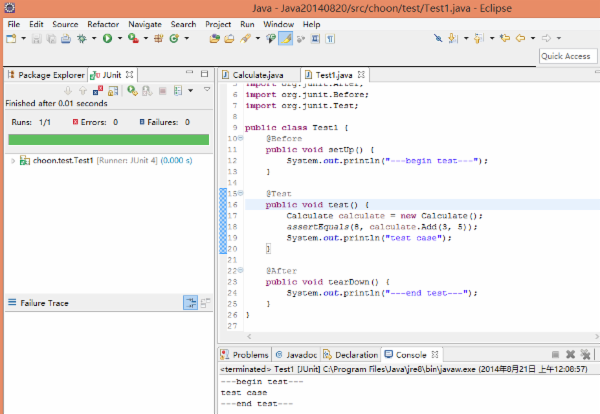
Task: Click the green JUnit progress bar
Action: [x=107, y=139]
